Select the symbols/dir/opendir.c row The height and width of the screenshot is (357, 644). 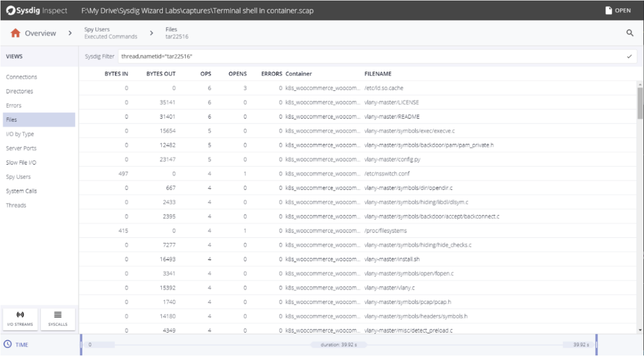(x=357, y=188)
